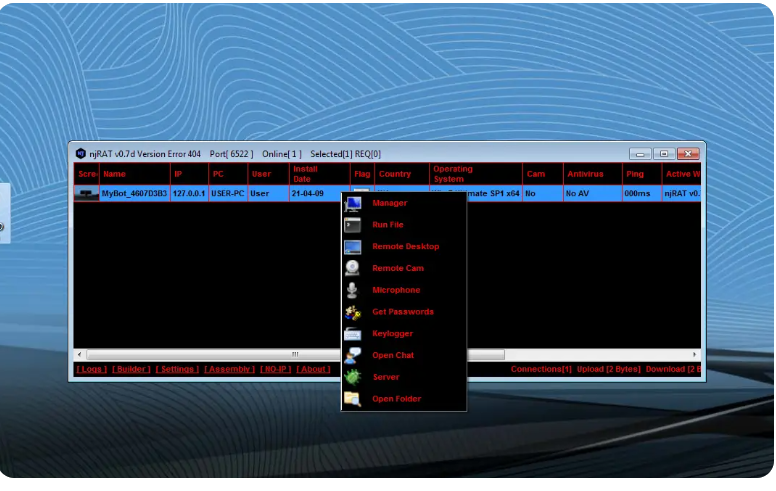Open the [Assembly] link
Screen dimensions: 776x491
(x=230, y=369)
